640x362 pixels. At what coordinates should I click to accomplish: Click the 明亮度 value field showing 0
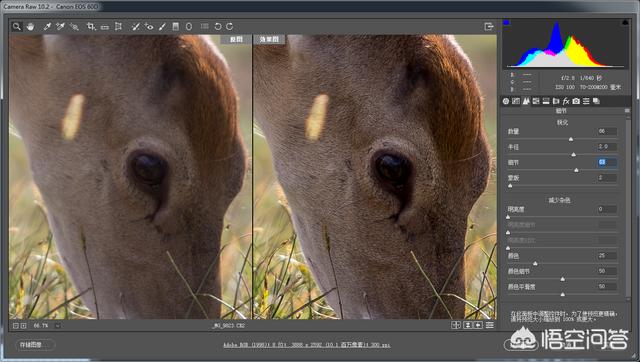[x=607, y=209]
